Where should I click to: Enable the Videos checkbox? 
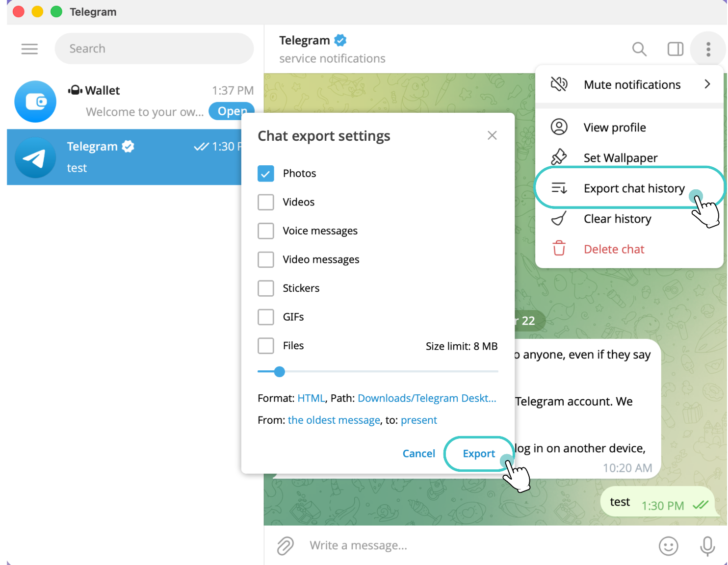pyautogui.click(x=266, y=202)
